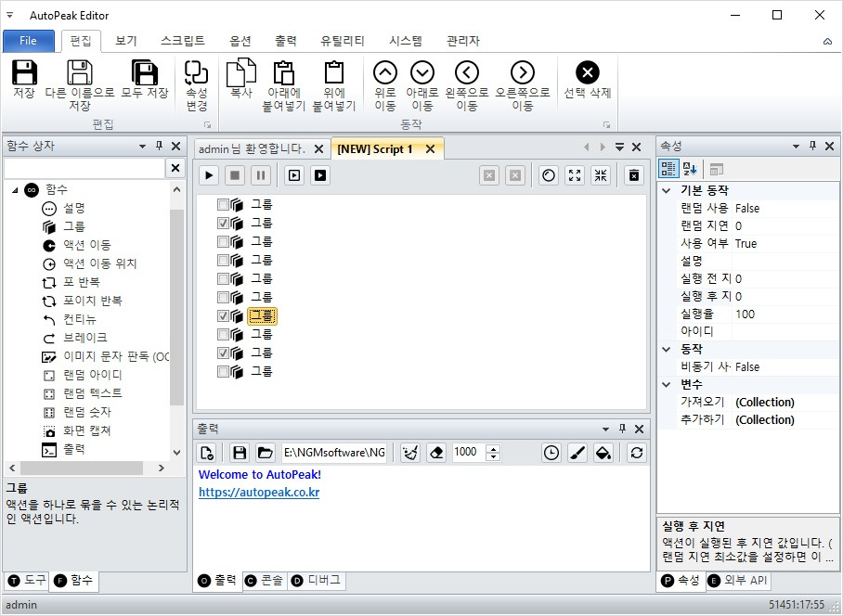This screenshot has width=843, height=616.
Task: Open the https://autopeak.co.kr link
Action: pyautogui.click(x=259, y=493)
